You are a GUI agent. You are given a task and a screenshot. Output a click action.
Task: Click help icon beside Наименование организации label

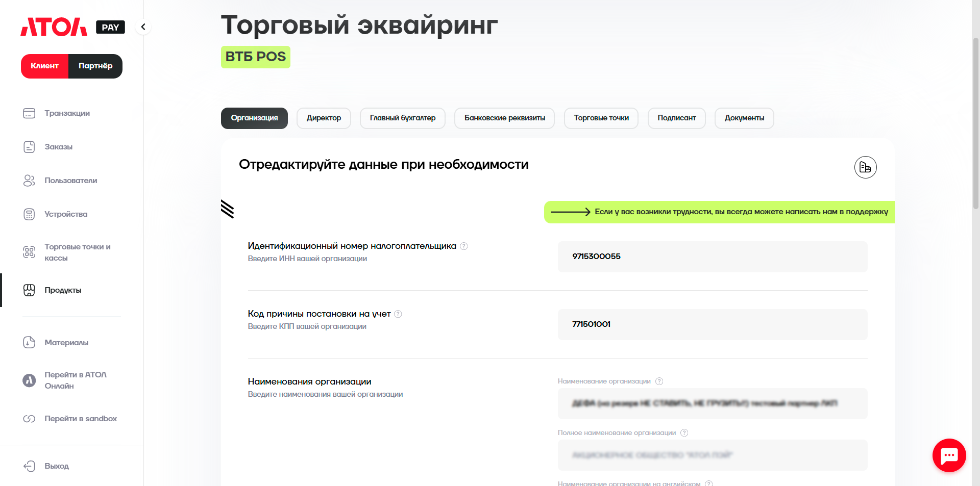[x=659, y=381]
